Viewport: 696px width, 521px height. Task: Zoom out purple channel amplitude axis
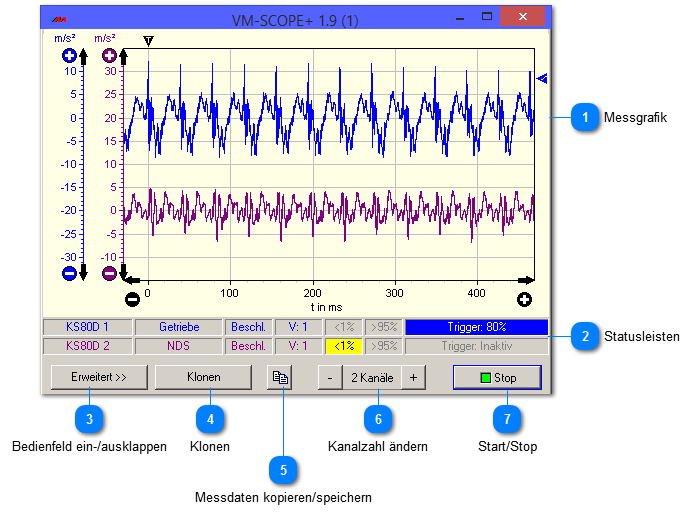coord(109,273)
